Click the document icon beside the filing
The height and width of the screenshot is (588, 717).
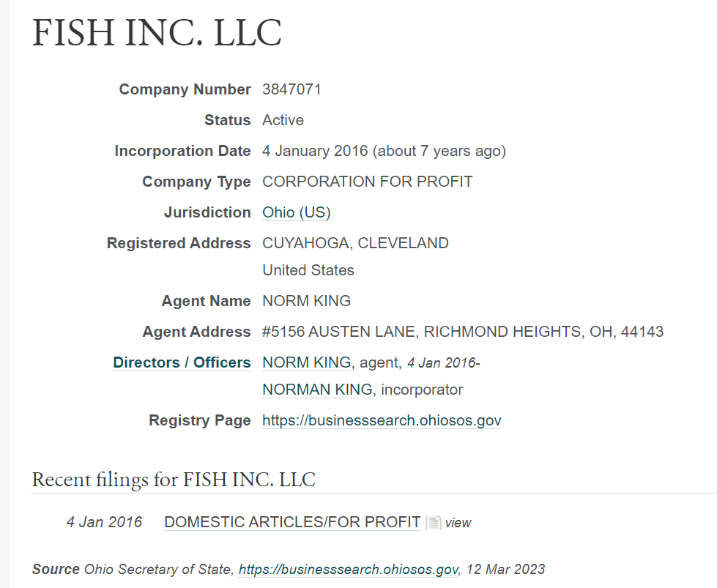tap(434, 523)
